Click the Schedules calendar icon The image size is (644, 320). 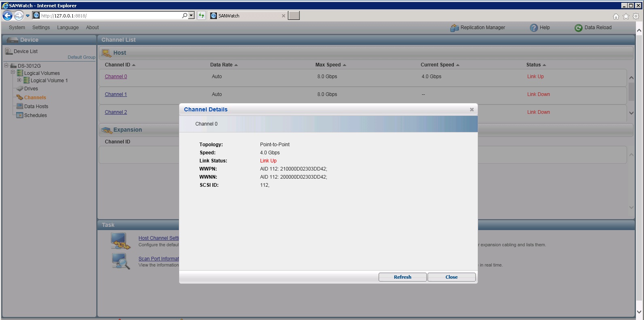(x=19, y=115)
